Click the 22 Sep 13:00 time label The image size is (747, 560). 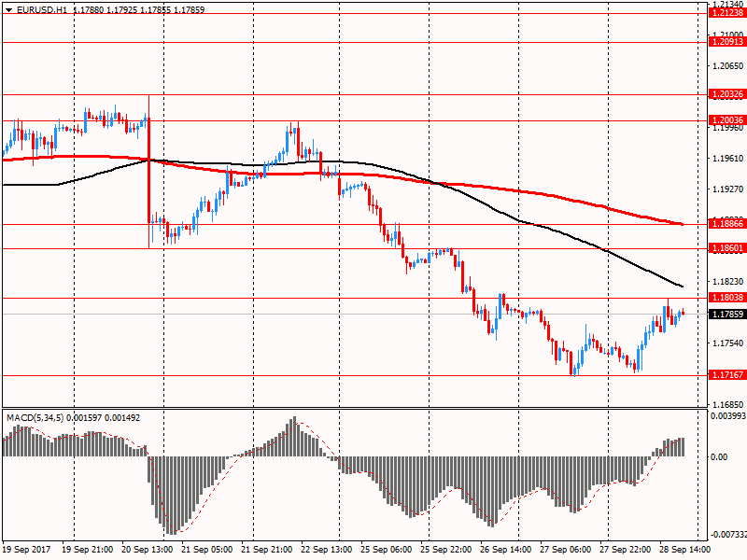[x=326, y=550]
